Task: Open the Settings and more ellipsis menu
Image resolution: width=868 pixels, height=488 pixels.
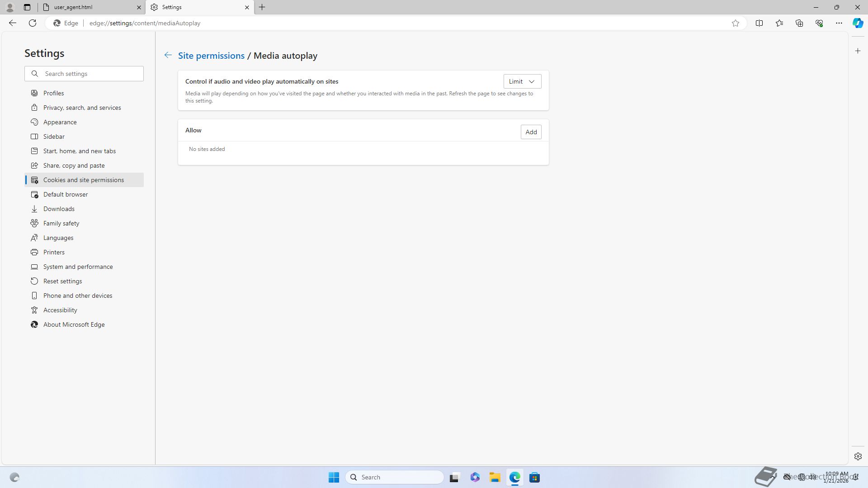Action: pos(839,23)
